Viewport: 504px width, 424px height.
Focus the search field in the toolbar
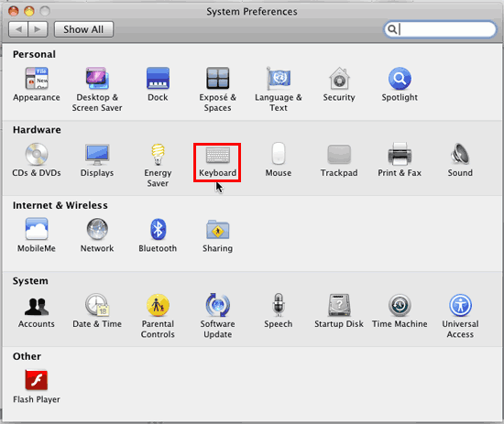[x=440, y=29]
